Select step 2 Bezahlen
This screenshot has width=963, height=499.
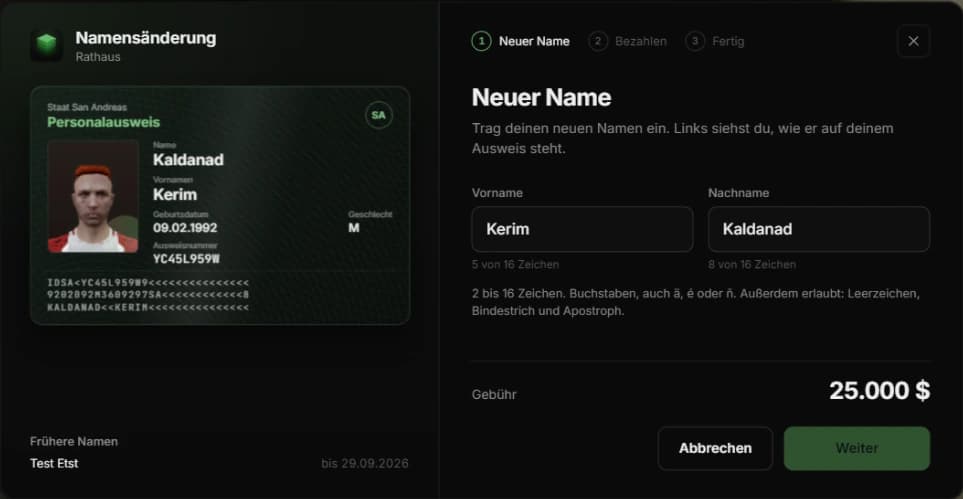coord(627,41)
